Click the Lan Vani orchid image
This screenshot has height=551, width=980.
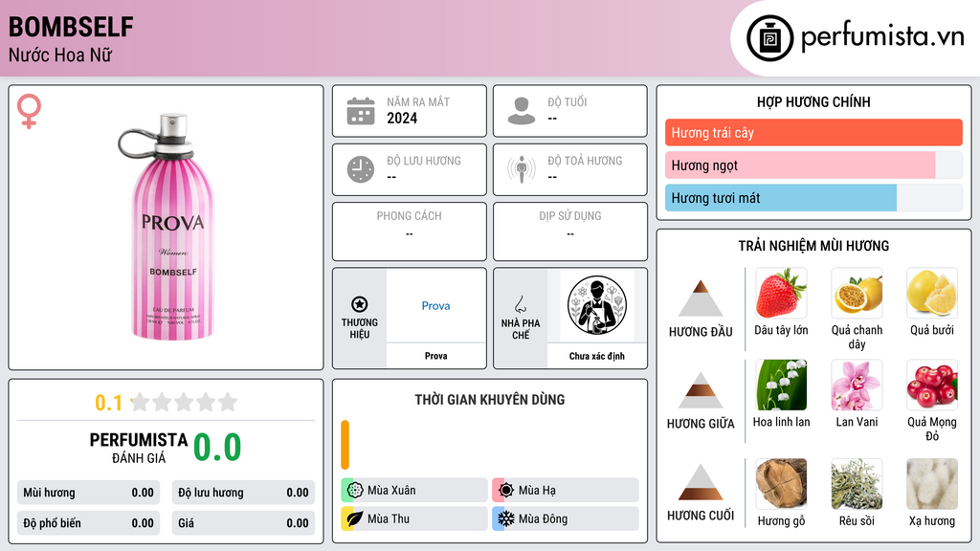pyautogui.click(x=857, y=385)
